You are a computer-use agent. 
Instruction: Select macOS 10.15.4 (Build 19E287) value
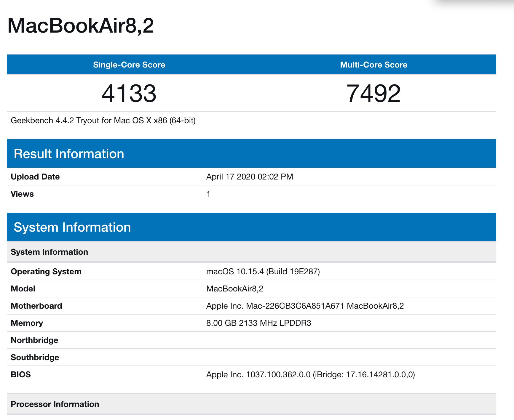(x=263, y=272)
